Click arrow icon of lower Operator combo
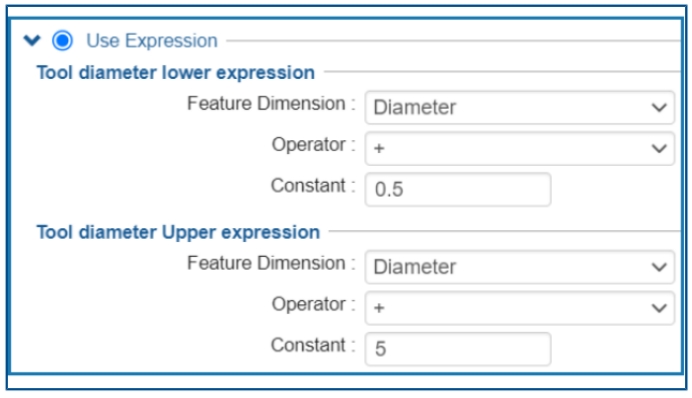The width and height of the screenshot is (692, 398). pos(659,149)
